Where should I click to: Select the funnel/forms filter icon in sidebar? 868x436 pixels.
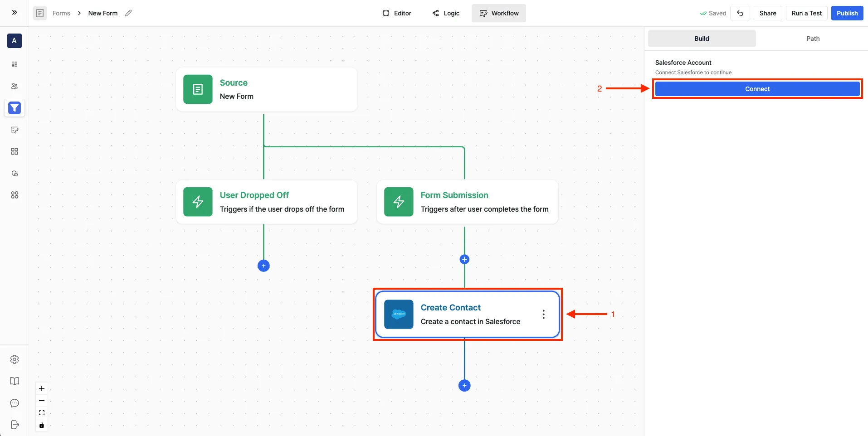tap(14, 108)
